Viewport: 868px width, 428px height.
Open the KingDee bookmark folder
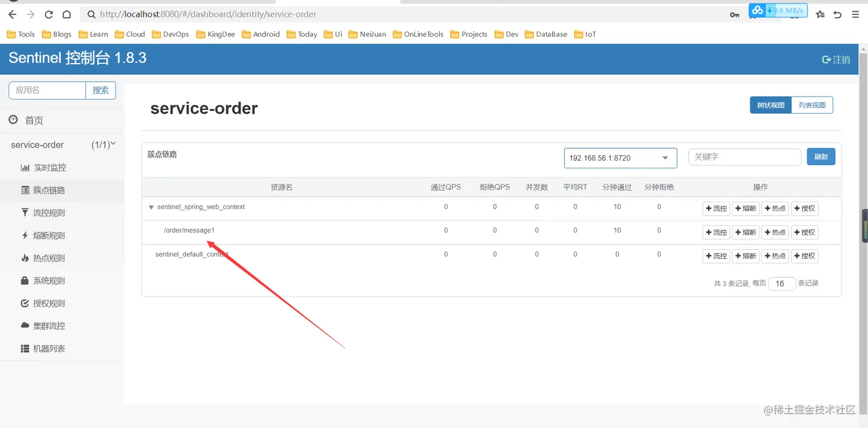coord(216,34)
